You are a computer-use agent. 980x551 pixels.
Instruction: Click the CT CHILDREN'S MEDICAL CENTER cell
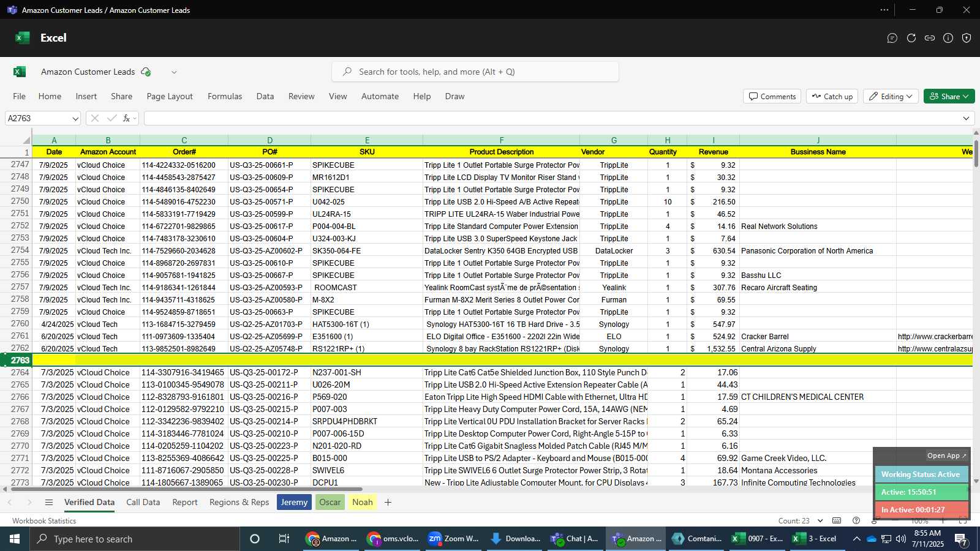[818, 397]
